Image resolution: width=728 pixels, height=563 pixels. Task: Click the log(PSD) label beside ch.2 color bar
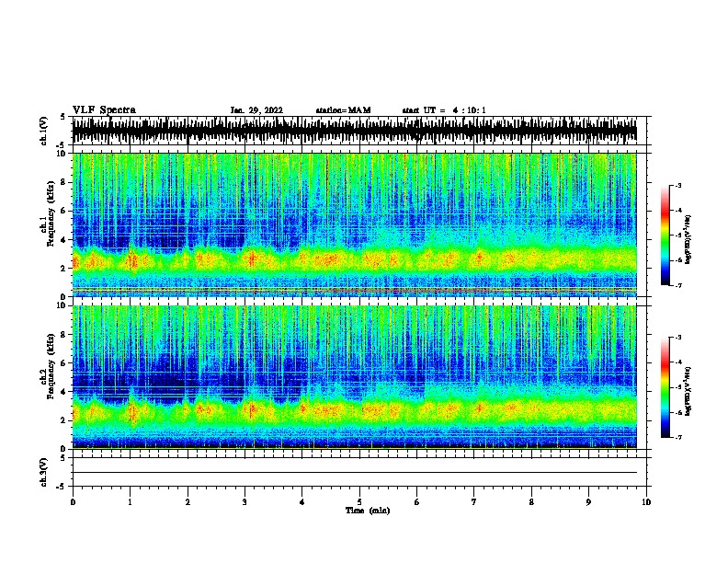688,391
